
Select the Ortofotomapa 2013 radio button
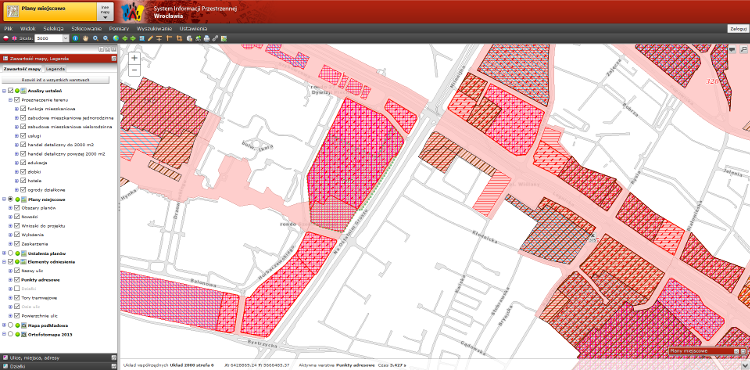11,334
